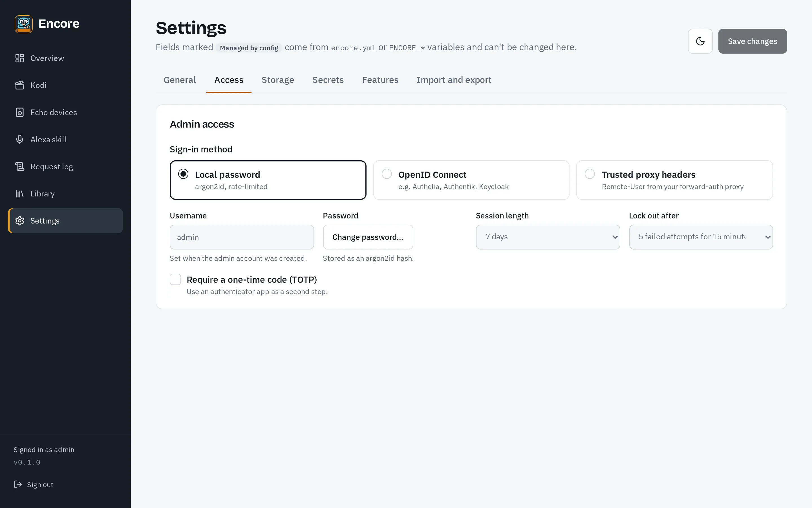Click the Username input field
Image resolution: width=812 pixels, height=508 pixels.
242,237
